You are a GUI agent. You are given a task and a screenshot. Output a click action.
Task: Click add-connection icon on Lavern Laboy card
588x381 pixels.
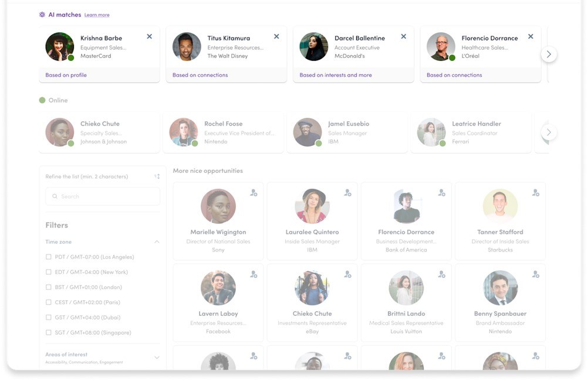point(254,274)
